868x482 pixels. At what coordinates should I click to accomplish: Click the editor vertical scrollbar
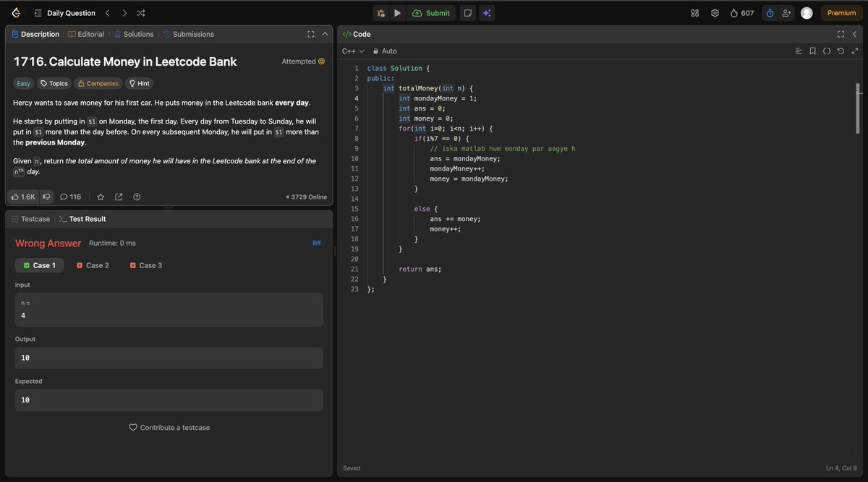(859, 108)
